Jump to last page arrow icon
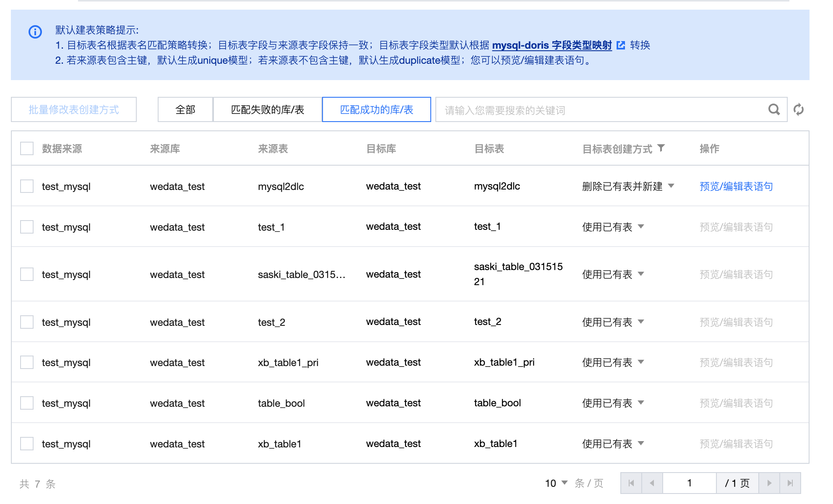Image resolution: width=833 pixels, height=504 pixels. pyautogui.click(x=790, y=483)
